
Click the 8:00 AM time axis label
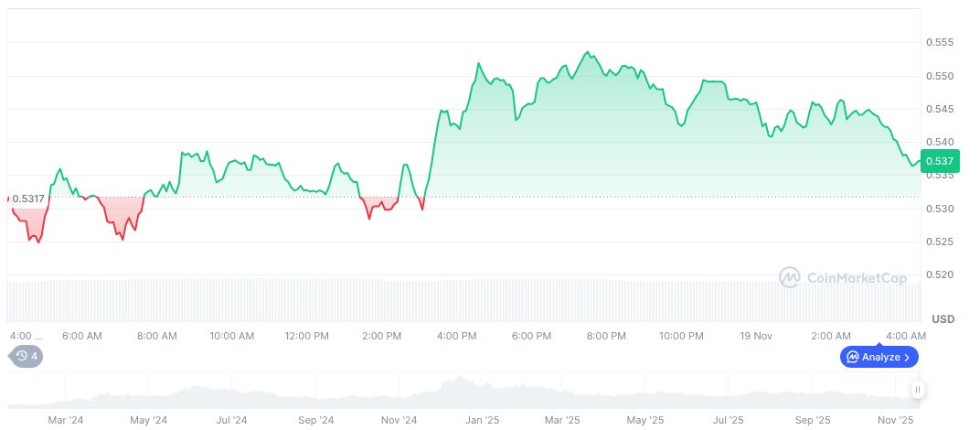click(157, 336)
